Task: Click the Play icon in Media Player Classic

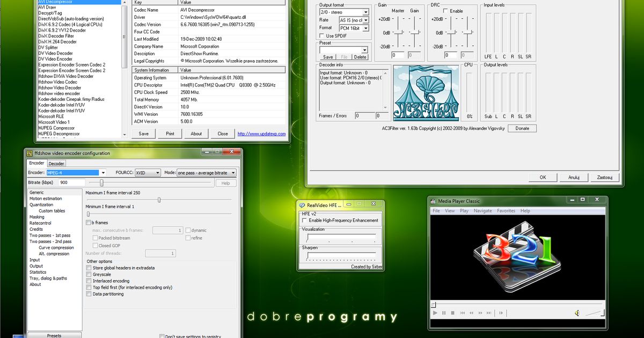Action: click(x=435, y=313)
